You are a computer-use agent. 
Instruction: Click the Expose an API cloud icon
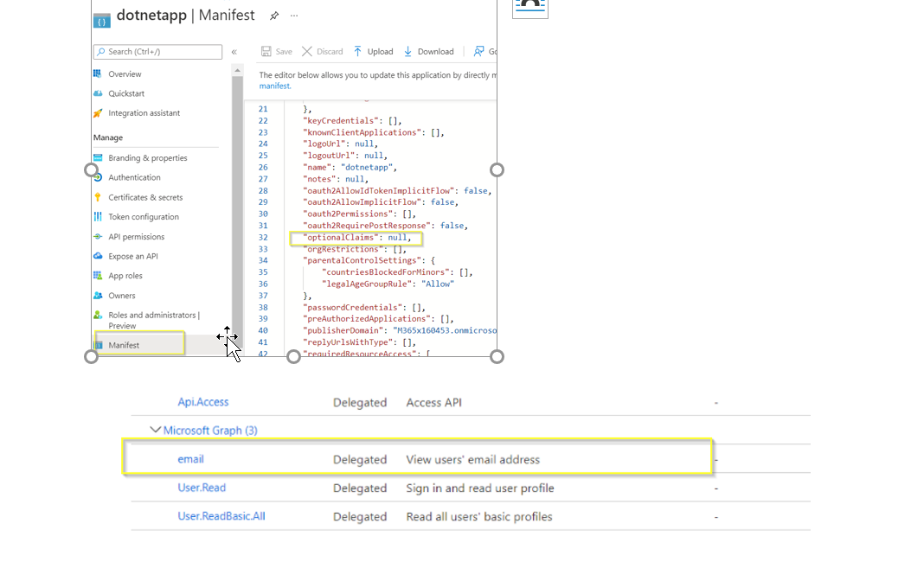98,256
